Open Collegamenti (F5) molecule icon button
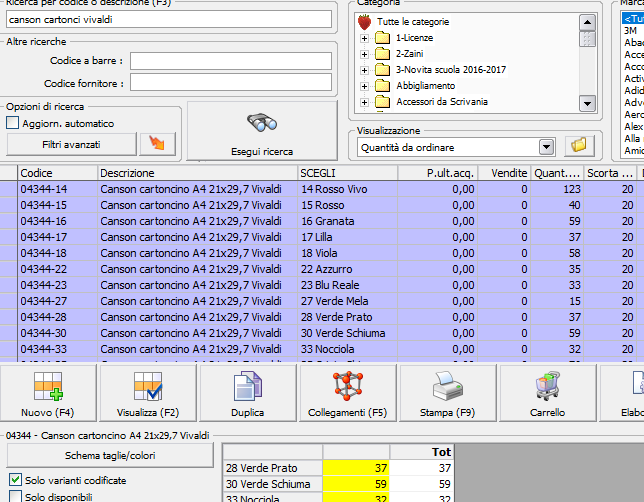644x502 pixels. [x=348, y=393]
